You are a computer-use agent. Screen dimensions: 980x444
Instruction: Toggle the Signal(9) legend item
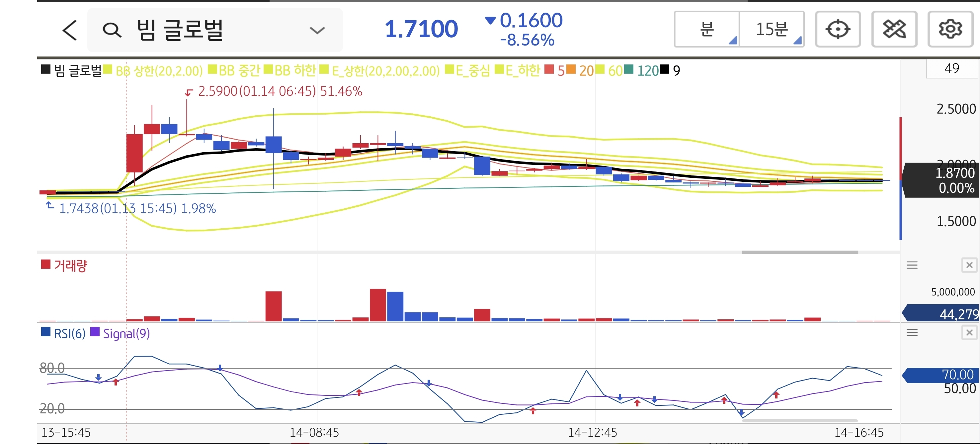click(x=126, y=334)
